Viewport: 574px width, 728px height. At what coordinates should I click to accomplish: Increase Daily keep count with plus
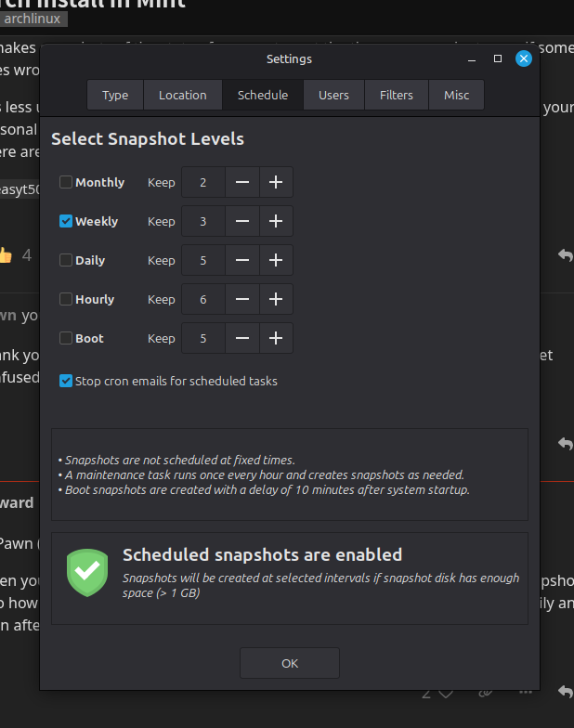[276, 261]
